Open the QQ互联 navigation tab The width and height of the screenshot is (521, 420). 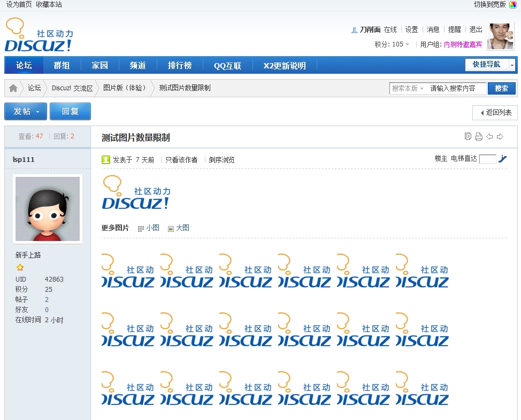pos(228,65)
